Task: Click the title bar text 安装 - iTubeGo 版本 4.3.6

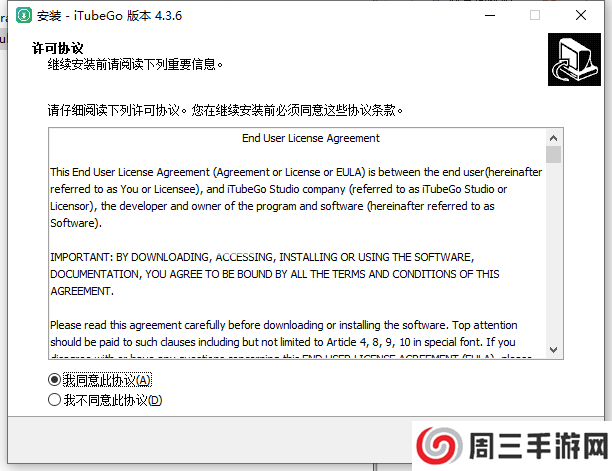Action: click(x=110, y=16)
